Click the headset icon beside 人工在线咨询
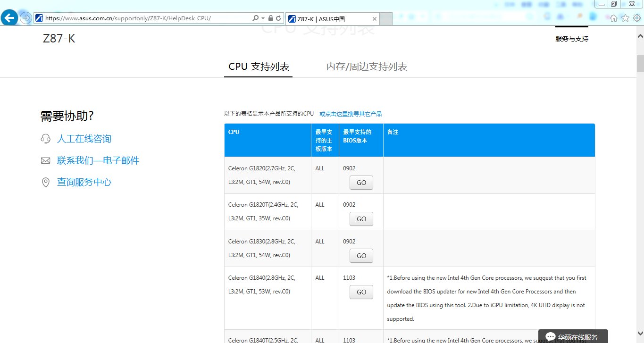The width and height of the screenshot is (644, 343). click(x=45, y=138)
